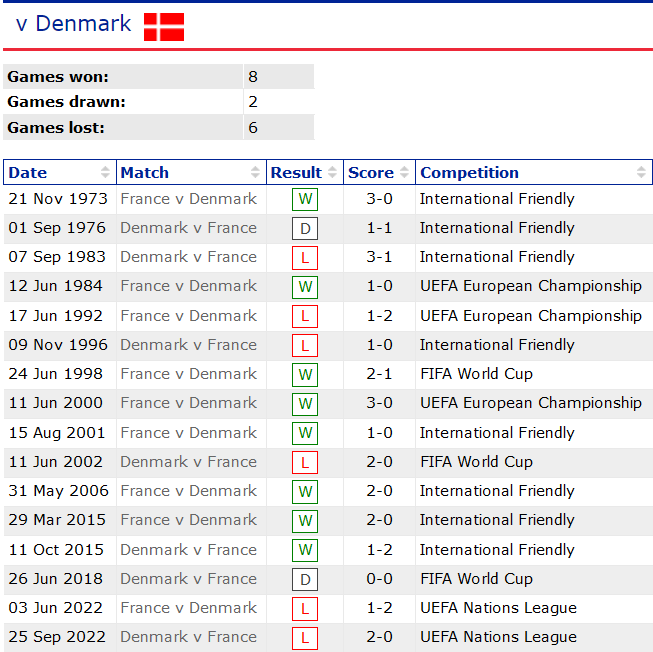Click the Denmark flag icon

click(x=164, y=27)
